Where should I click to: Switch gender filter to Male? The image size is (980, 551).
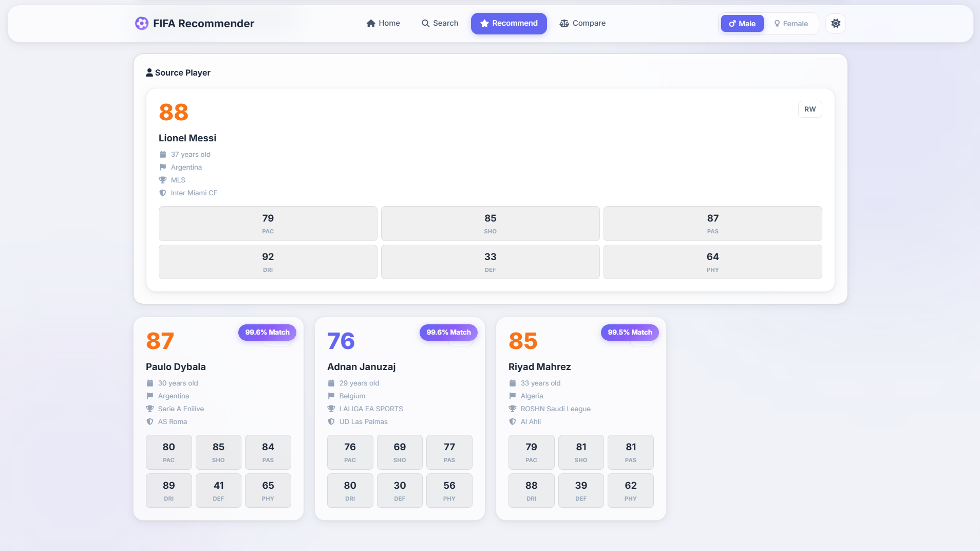tap(742, 24)
